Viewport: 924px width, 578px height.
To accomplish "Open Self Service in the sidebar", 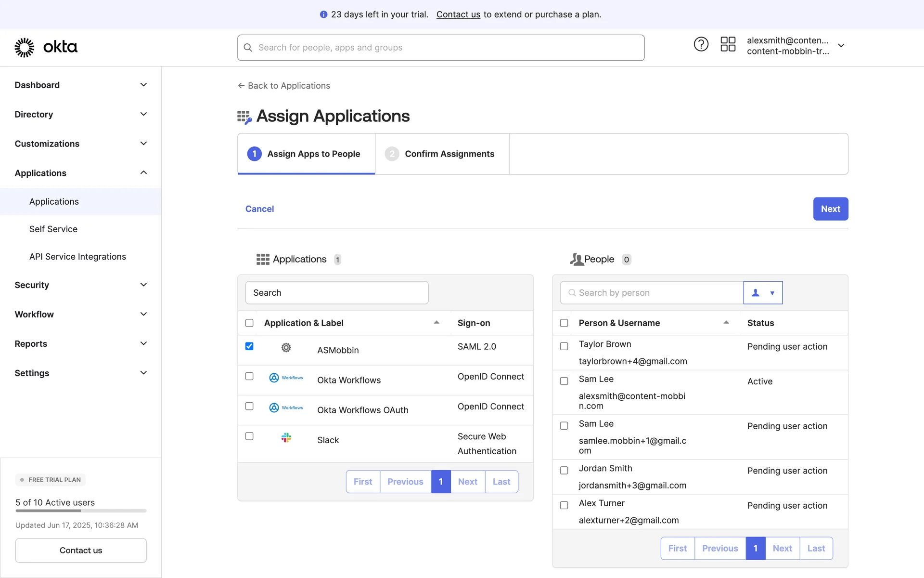I will tap(53, 229).
